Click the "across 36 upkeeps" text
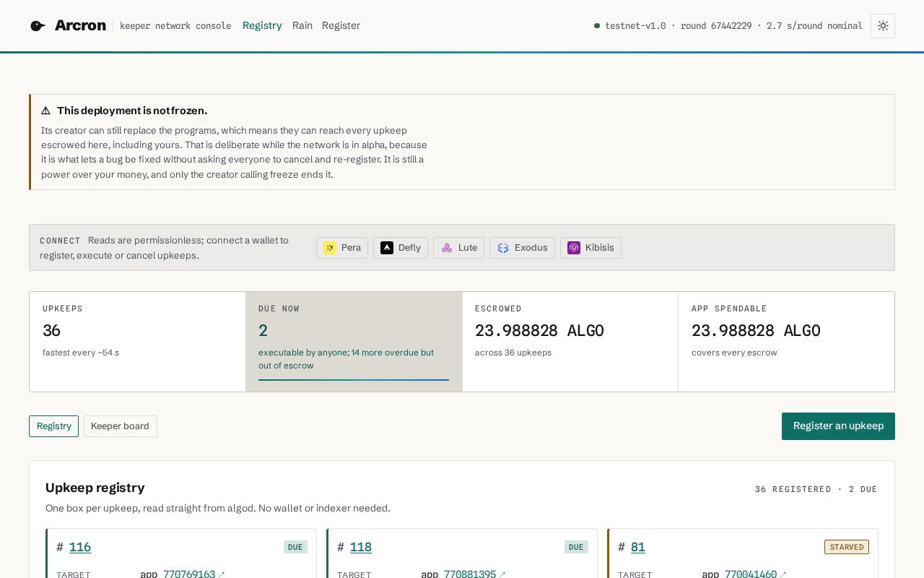The width and height of the screenshot is (924, 578). pyautogui.click(x=513, y=353)
